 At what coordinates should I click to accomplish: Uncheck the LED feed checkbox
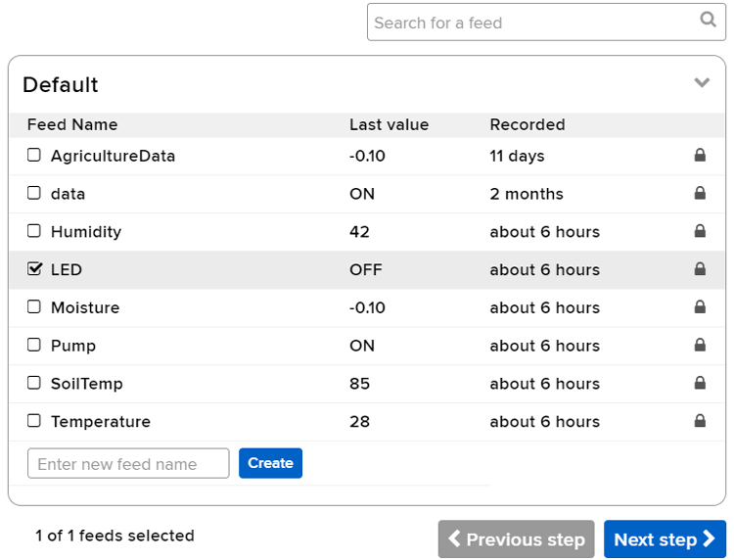click(34, 269)
